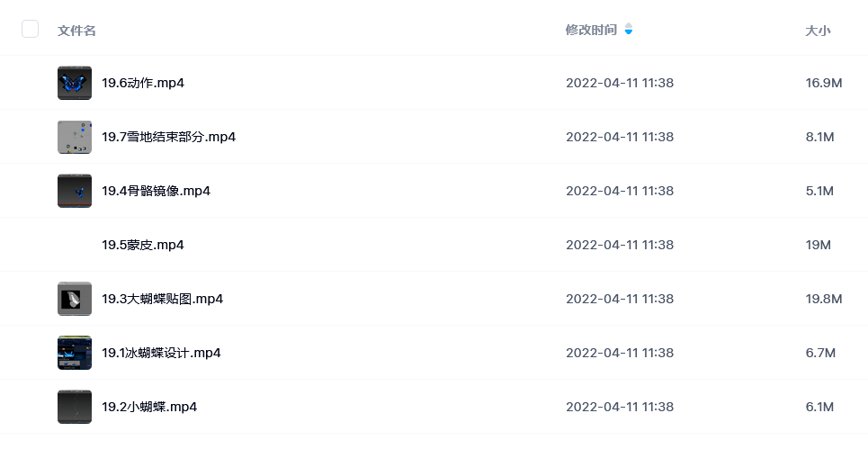Click the 19M size entry for 19.5蒙皮

pyautogui.click(x=818, y=245)
